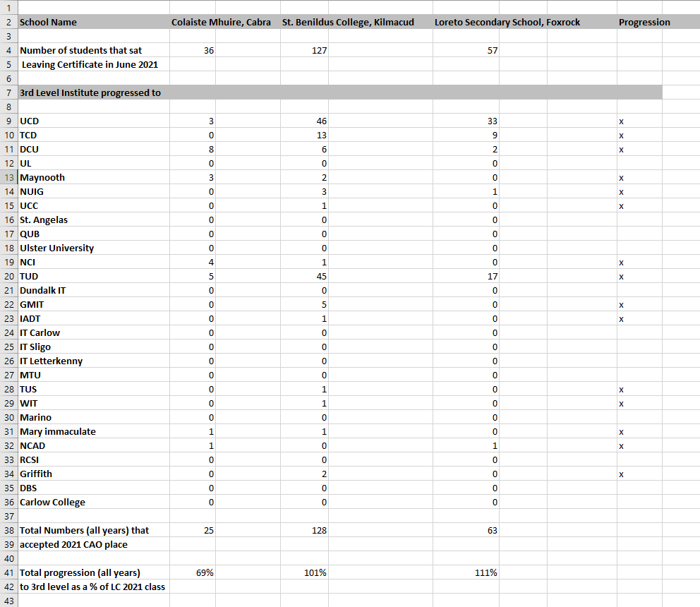
Task: Select the "Carlow College" label cell
Action: pos(52,502)
